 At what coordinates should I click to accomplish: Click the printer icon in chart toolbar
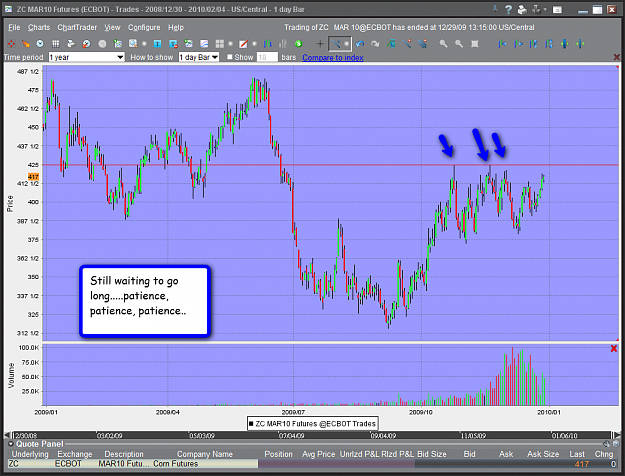pyautogui.click(x=71, y=44)
